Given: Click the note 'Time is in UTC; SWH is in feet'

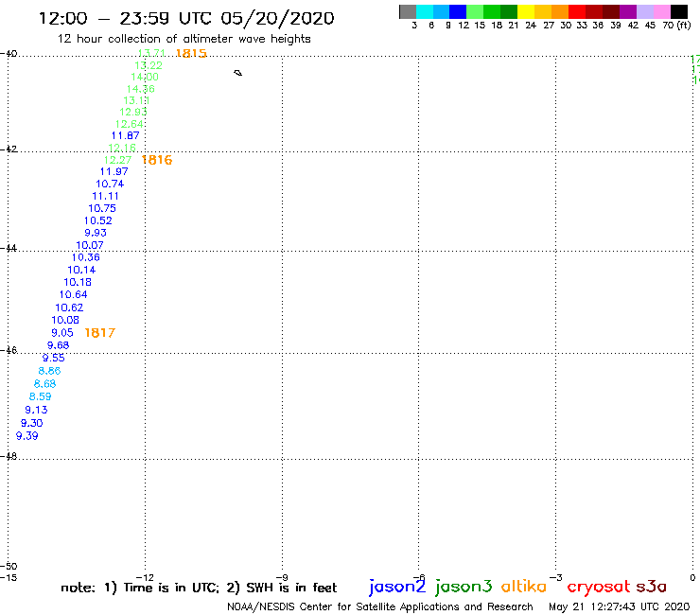Looking at the screenshot, I should [x=199, y=588].
